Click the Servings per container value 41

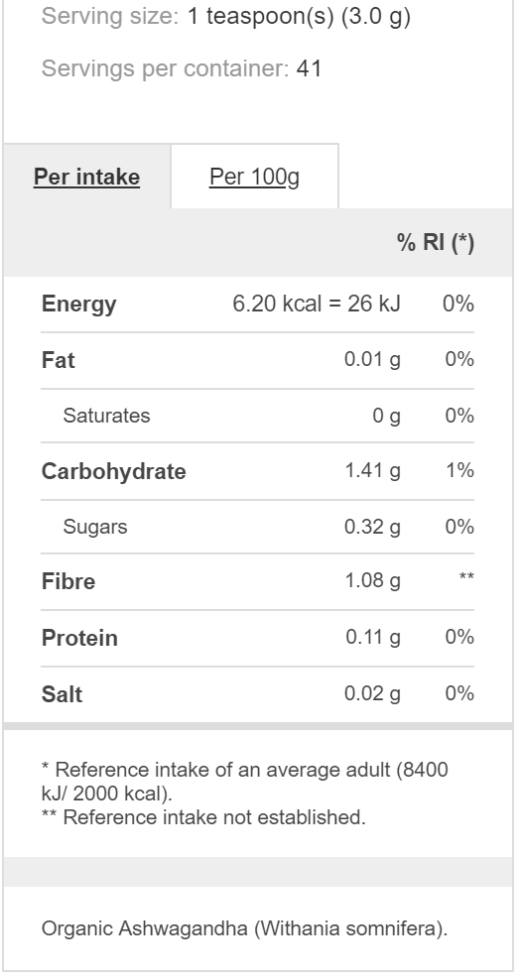[x=309, y=68]
